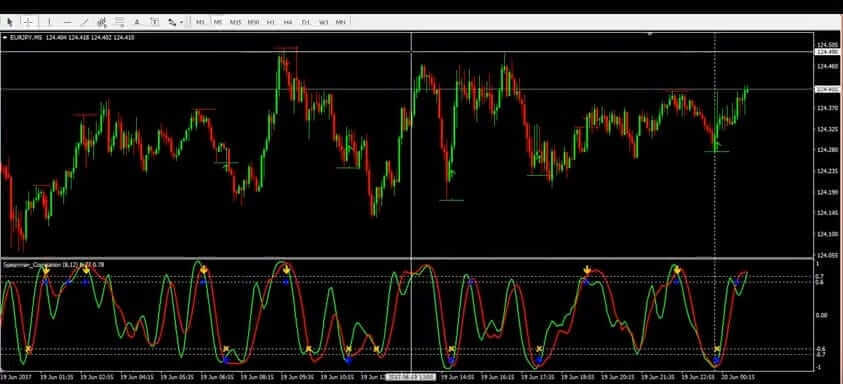Choose the horizontal line drawing tool
This screenshot has height=384, width=843.
click(x=68, y=22)
